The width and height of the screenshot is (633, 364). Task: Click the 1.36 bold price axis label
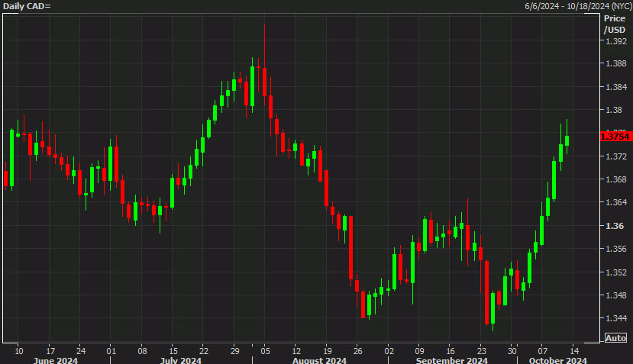tap(615, 226)
